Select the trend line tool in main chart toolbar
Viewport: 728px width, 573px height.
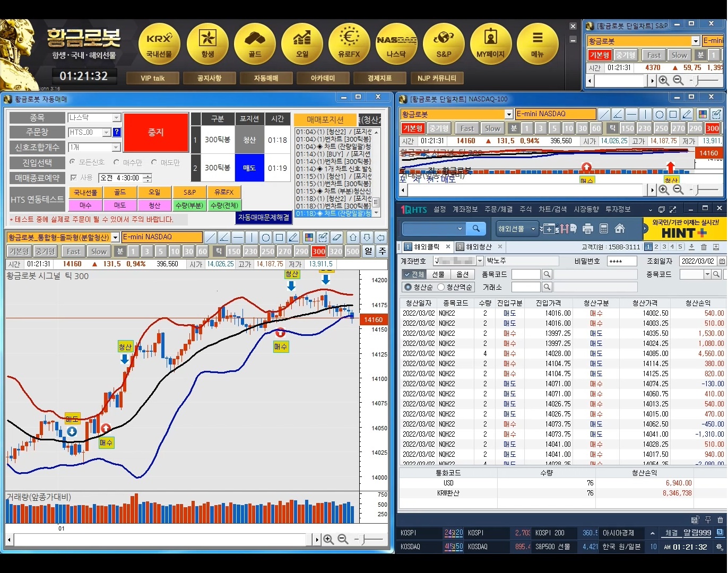[211, 237]
